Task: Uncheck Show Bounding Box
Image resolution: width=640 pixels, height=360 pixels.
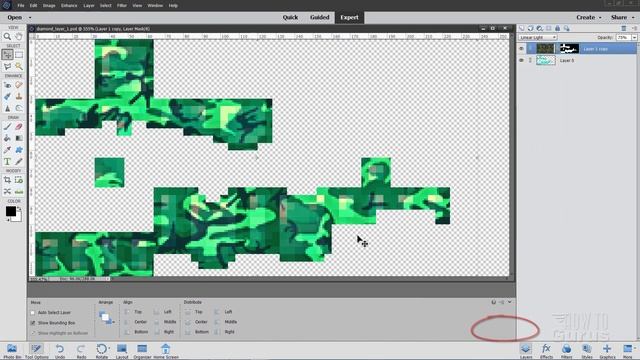Action: click(x=33, y=323)
